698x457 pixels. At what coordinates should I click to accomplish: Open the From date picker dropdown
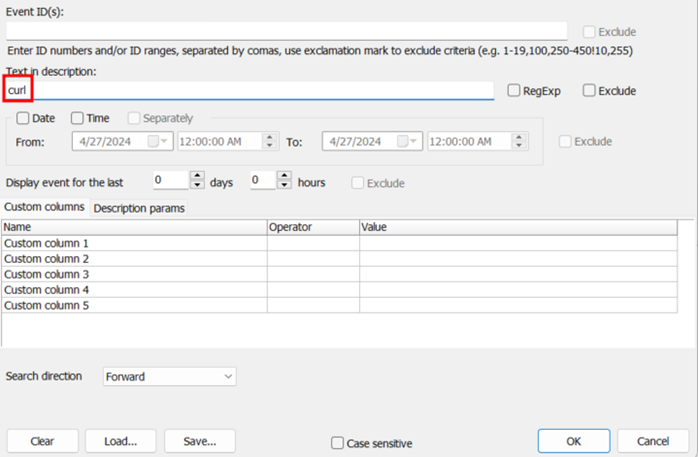coord(163,142)
